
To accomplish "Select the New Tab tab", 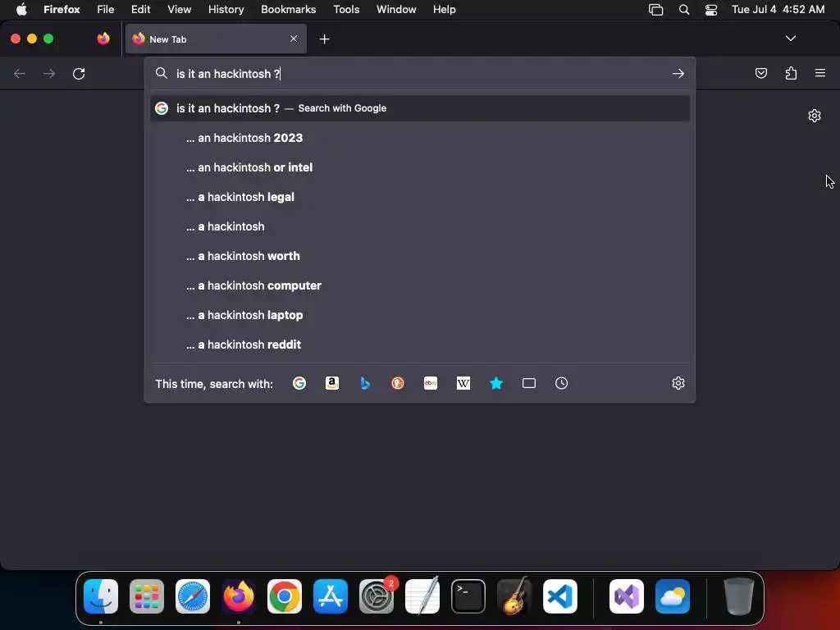I will pyautogui.click(x=216, y=39).
